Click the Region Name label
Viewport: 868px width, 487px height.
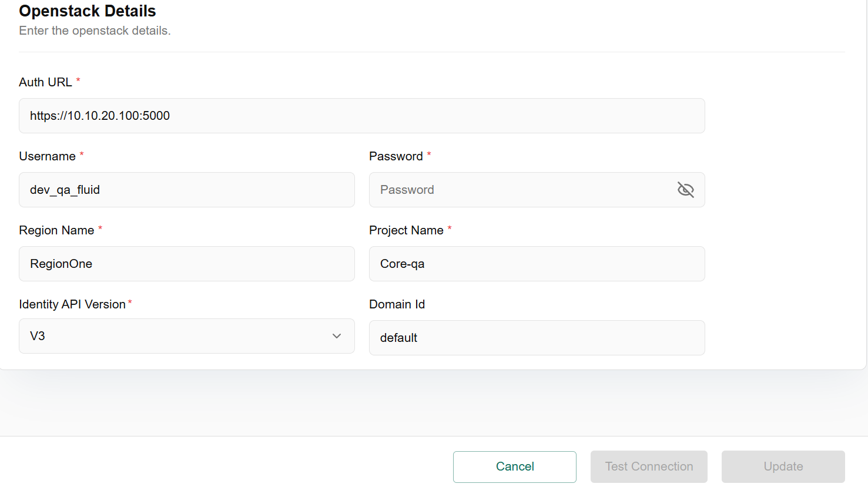click(x=56, y=230)
